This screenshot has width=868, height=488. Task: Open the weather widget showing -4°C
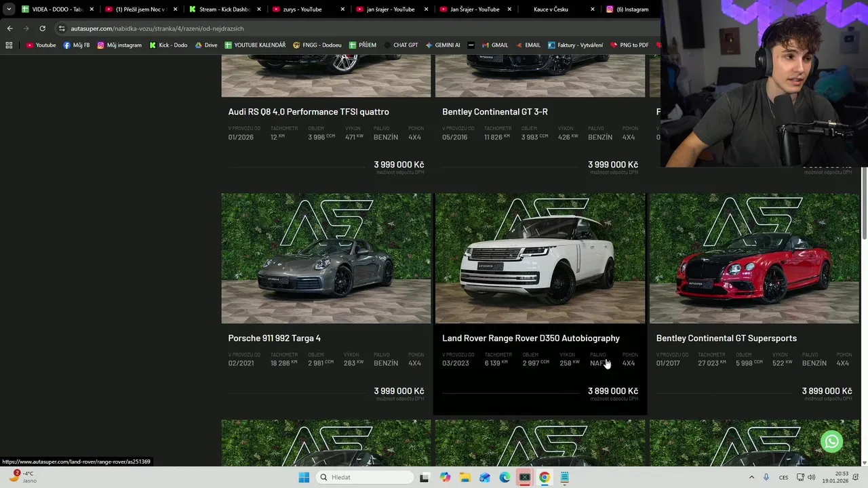pyautogui.click(x=22, y=476)
